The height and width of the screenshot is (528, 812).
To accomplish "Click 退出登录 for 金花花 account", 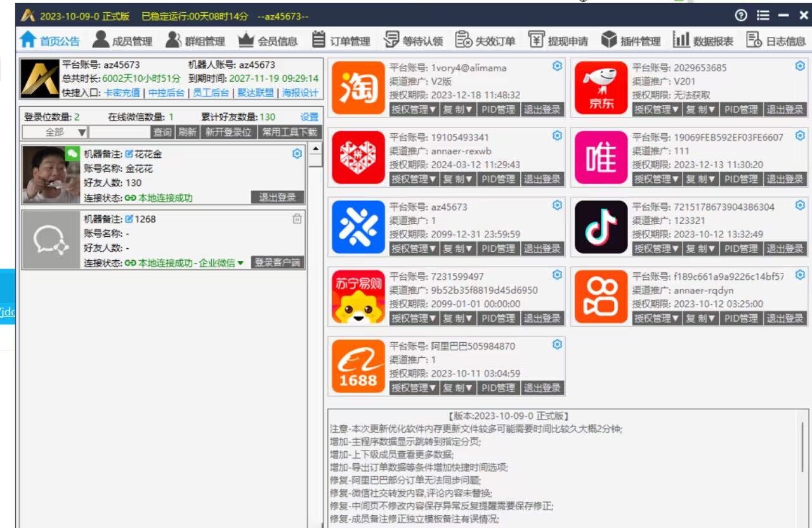I will (278, 197).
